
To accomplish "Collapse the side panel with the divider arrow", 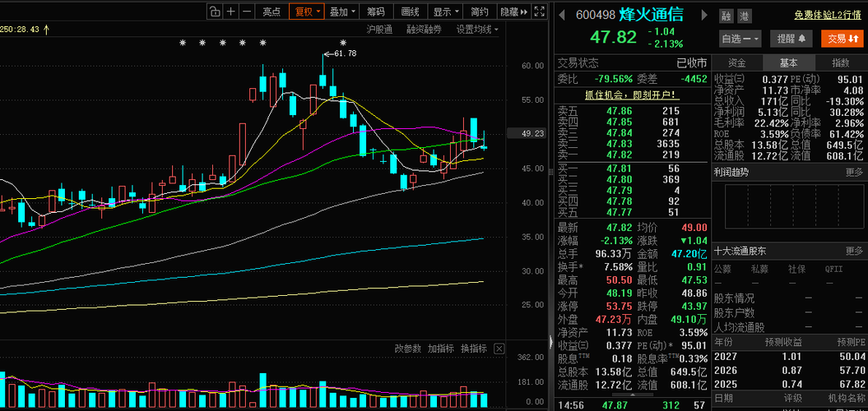I will [550, 343].
